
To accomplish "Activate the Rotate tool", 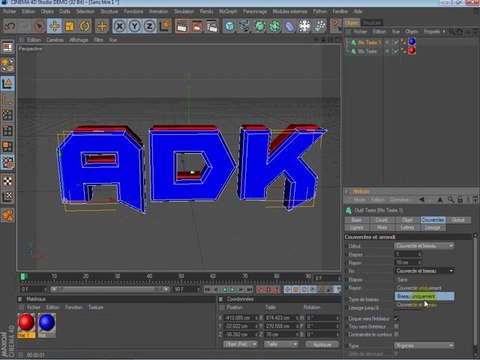I will click(x=85, y=26).
